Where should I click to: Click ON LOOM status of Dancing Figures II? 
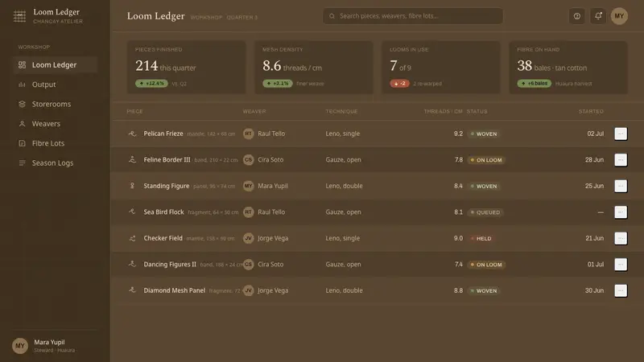tap(486, 265)
